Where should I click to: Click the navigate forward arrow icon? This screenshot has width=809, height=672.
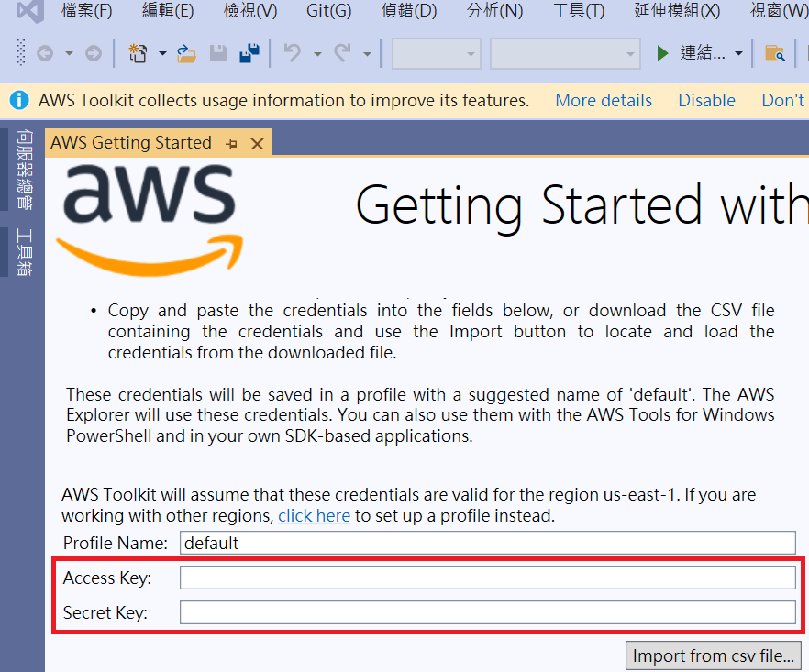pos(94,53)
